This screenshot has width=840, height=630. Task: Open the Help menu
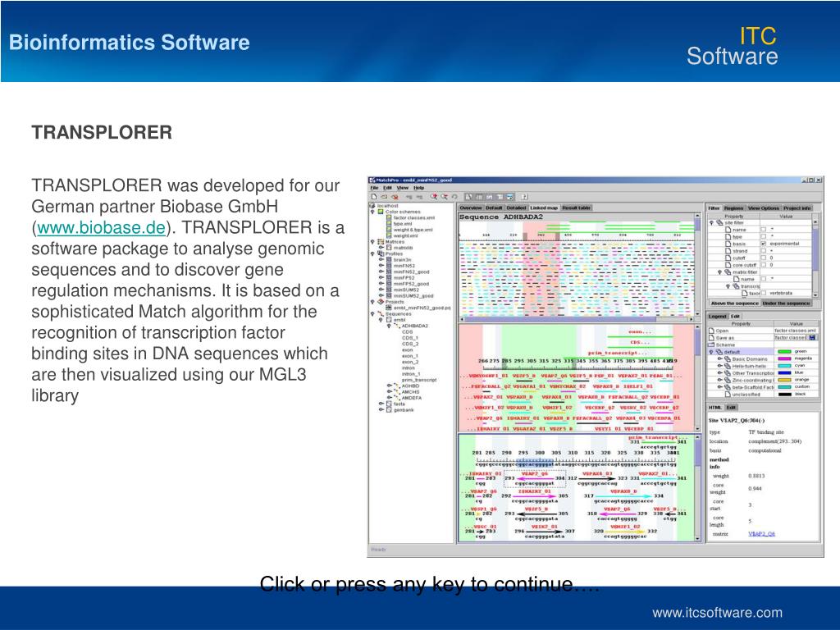(419, 188)
